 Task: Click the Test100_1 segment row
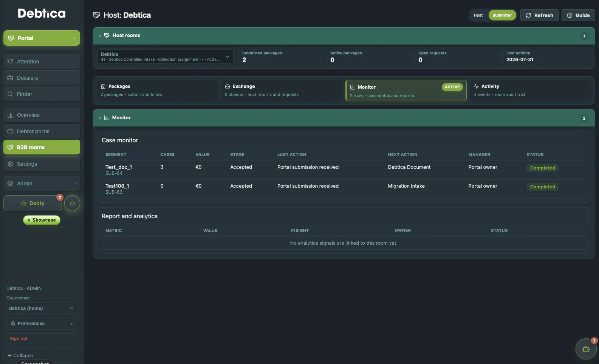(x=344, y=189)
